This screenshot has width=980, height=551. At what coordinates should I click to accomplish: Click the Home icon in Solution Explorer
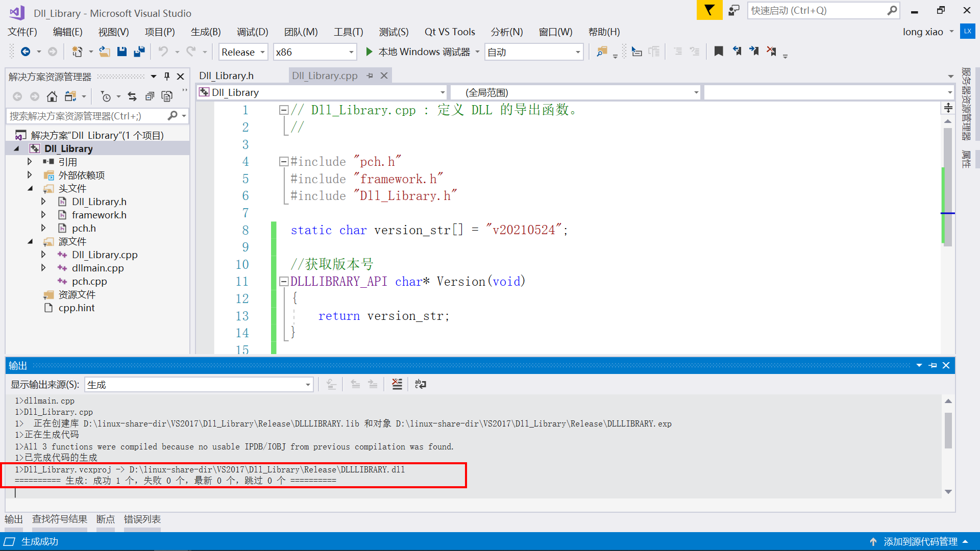(x=52, y=96)
